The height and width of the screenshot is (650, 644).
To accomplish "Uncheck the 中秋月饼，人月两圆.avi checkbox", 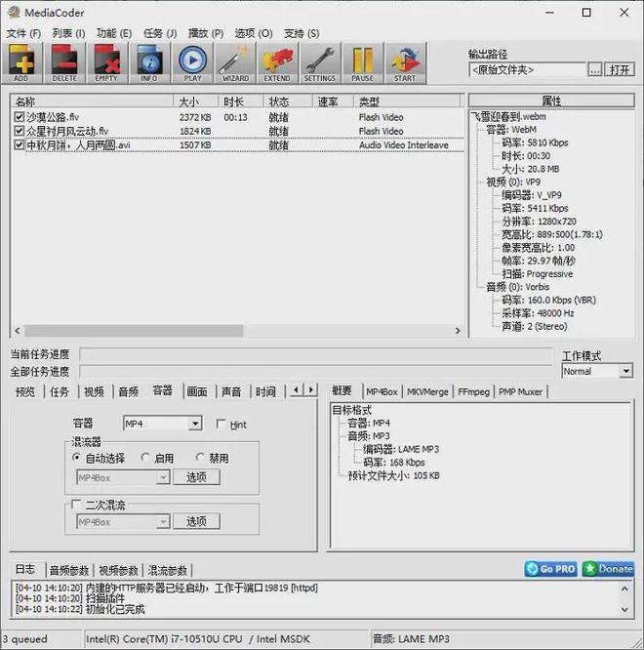I will pyautogui.click(x=20, y=145).
